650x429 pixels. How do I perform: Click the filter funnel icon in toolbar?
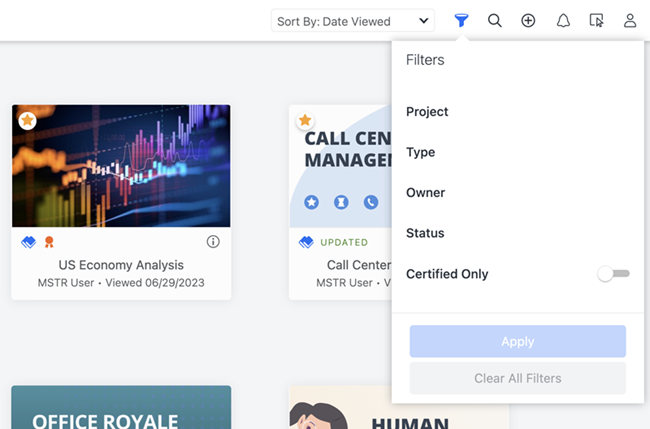click(461, 20)
